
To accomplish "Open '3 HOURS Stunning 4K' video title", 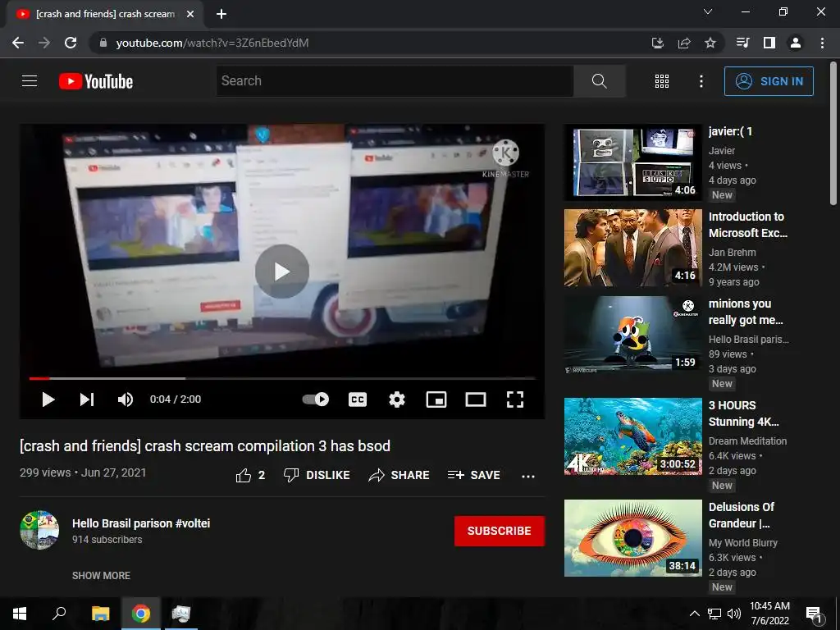I will [743, 413].
